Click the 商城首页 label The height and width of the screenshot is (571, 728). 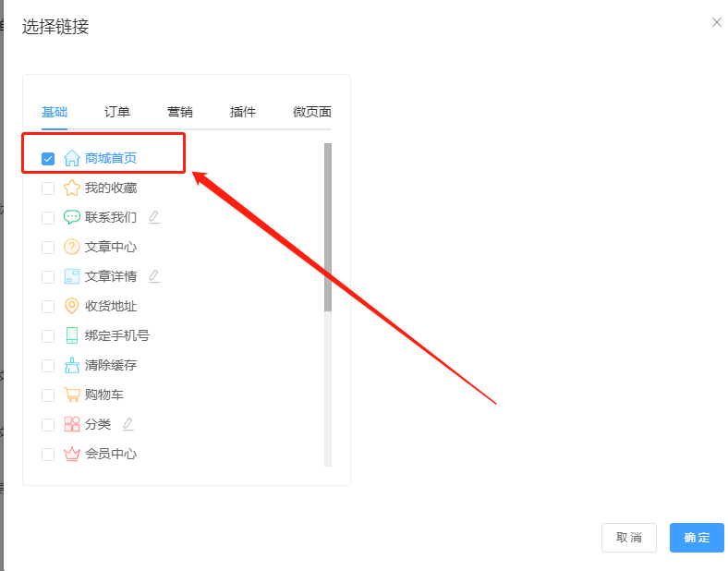point(111,158)
